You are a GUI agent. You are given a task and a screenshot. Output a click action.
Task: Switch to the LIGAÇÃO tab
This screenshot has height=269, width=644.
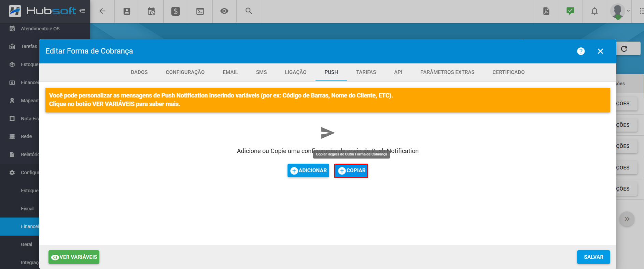296,72
